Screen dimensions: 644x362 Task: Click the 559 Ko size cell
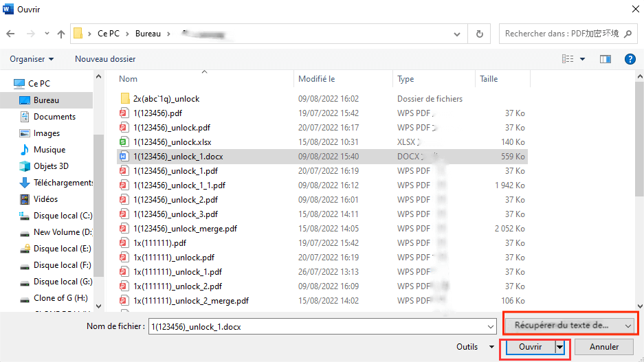[x=513, y=157]
